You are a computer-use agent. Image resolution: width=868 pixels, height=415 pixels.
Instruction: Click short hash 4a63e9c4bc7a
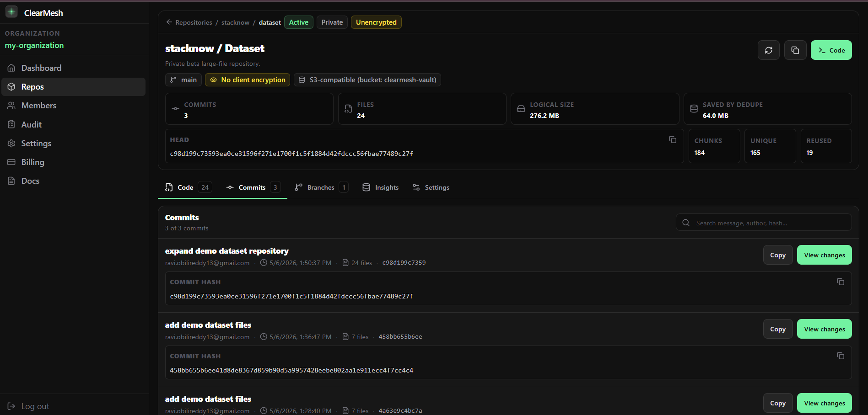coord(400,411)
